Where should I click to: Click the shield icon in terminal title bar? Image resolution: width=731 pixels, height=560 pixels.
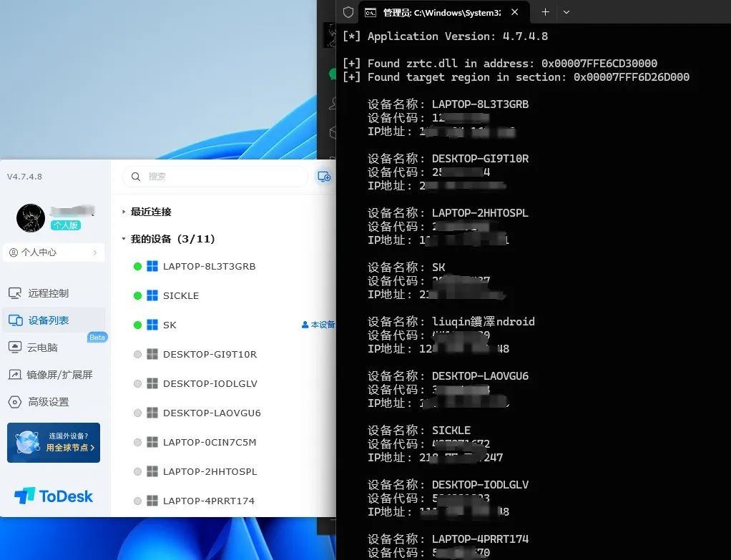pos(348,12)
